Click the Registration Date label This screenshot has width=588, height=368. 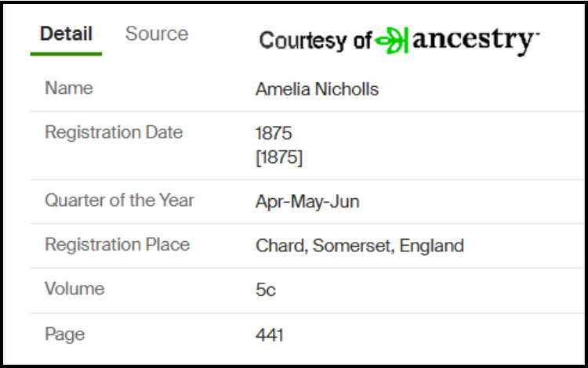pyautogui.click(x=114, y=132)
